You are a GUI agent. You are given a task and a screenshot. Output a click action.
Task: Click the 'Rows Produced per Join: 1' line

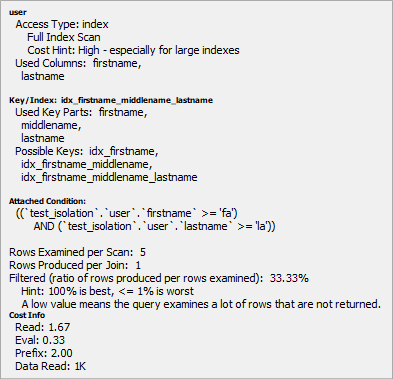(75, 265)
